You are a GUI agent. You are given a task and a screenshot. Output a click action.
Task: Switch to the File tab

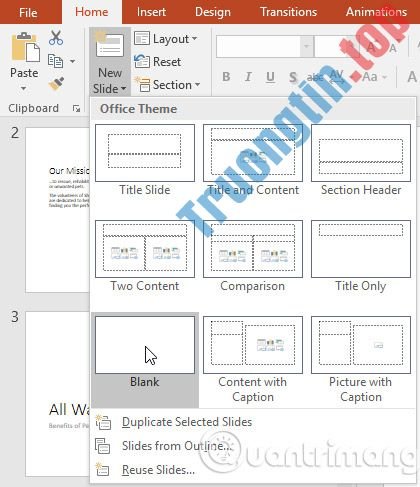coord(28,12)
